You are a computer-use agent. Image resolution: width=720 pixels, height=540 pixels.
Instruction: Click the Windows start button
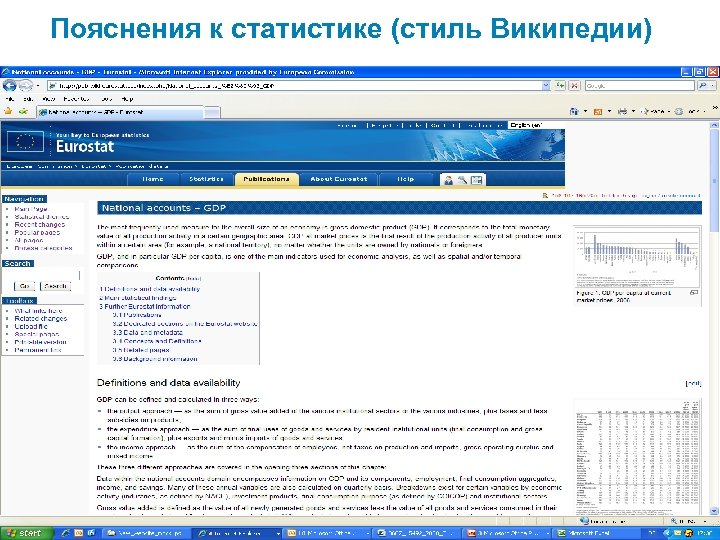pyautogui.click(x=27, y=533)
